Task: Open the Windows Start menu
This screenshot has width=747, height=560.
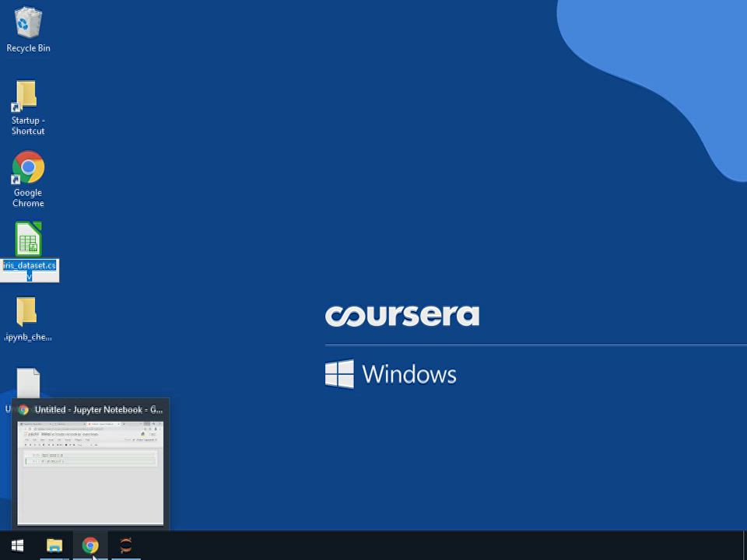Action: (18, 545)
